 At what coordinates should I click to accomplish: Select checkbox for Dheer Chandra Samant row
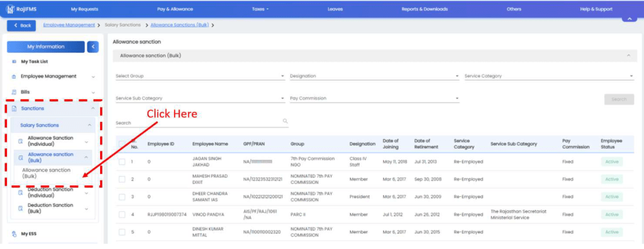coord(122,197)
